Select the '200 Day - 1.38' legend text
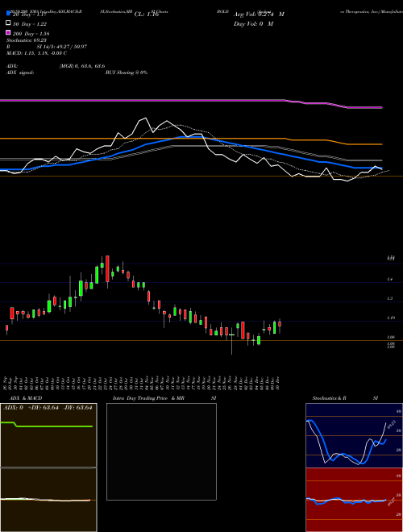The image size is (403, 532). pyautogui.click(x=31, y=34)
